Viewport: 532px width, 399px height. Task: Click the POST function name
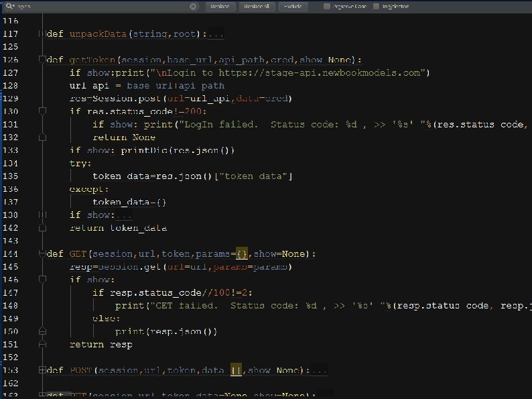pyautogui.click(x=81, y=370)
